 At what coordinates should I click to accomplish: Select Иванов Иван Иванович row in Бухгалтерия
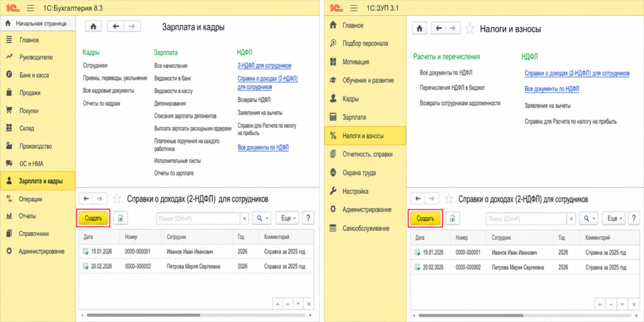[x=196, y=252]
